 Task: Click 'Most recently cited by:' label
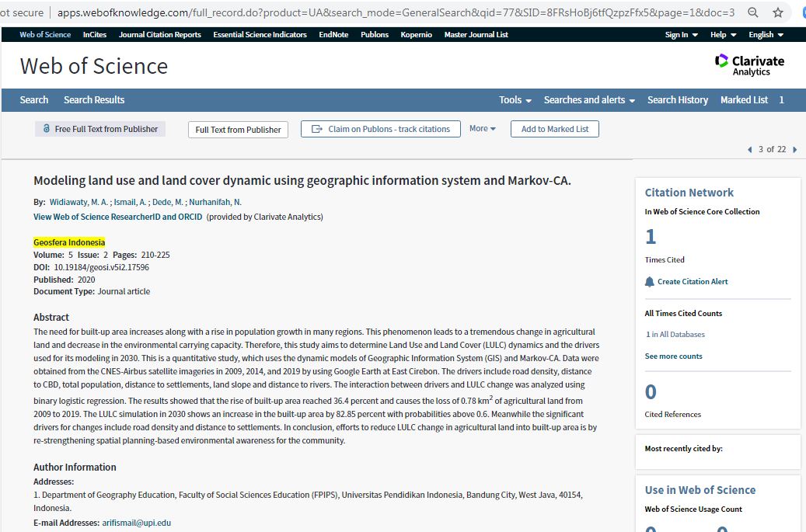pyautogui.click(x=684, y=449)
